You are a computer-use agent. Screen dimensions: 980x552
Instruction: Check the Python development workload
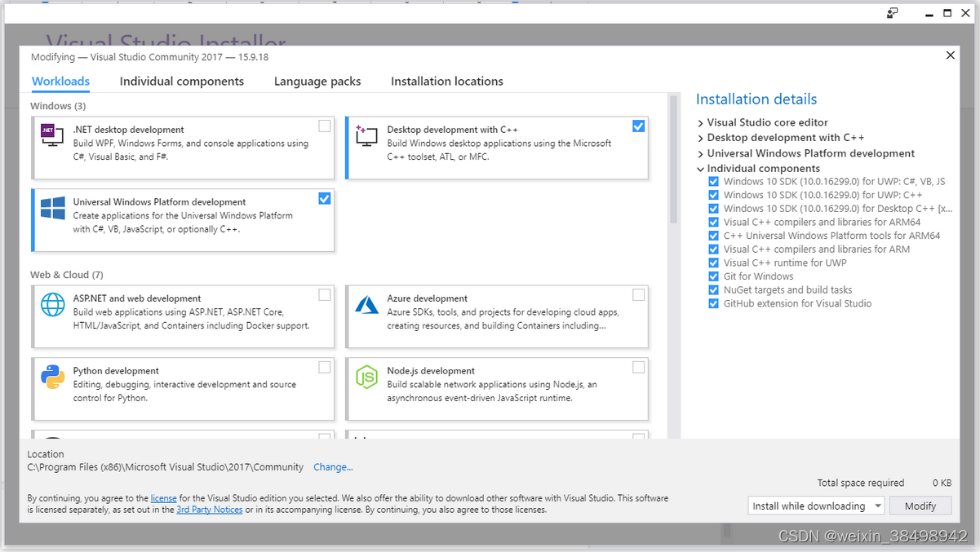click(325, 367)
